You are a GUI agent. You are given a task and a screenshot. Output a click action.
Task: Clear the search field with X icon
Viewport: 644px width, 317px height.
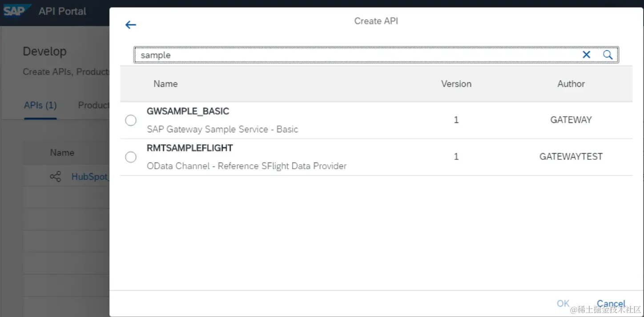point(586,55)
